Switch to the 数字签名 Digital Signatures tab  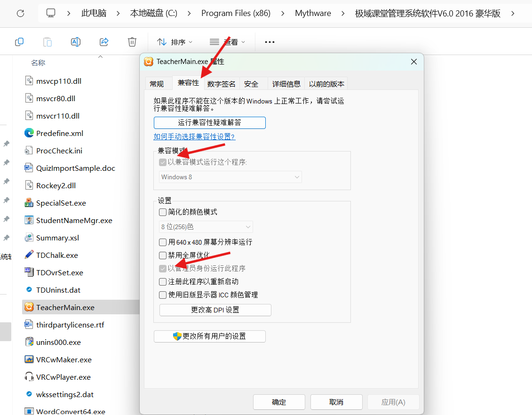click(221, 84)
